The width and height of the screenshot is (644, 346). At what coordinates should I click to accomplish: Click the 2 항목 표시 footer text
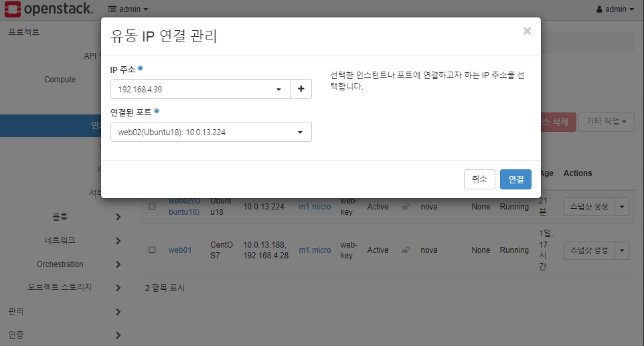[x=165, y=288]
